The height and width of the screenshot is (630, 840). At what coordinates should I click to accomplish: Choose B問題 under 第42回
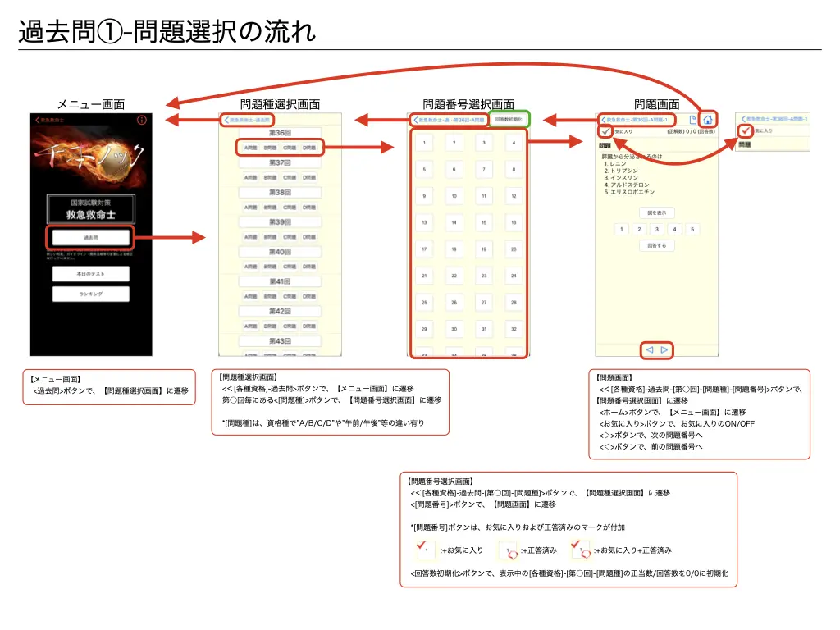pyautogui.click(x=270, y=326)
